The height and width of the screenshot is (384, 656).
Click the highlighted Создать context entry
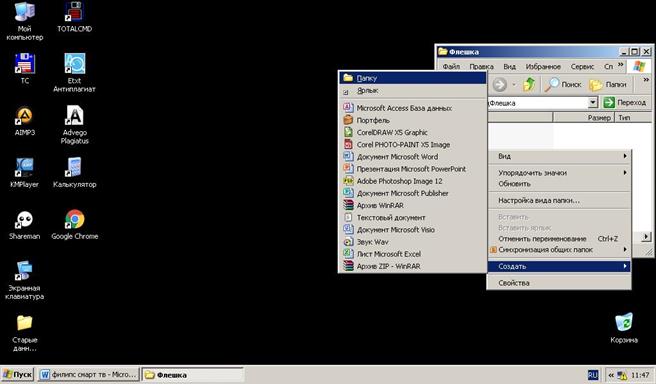pos(559,266)
